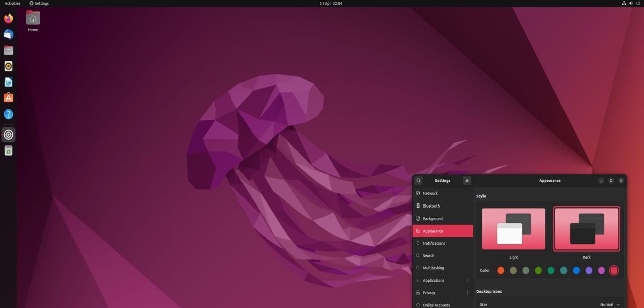644x308 pixels.
Task: Open the desktop icon Size dropdown
Action: point(610,304)
